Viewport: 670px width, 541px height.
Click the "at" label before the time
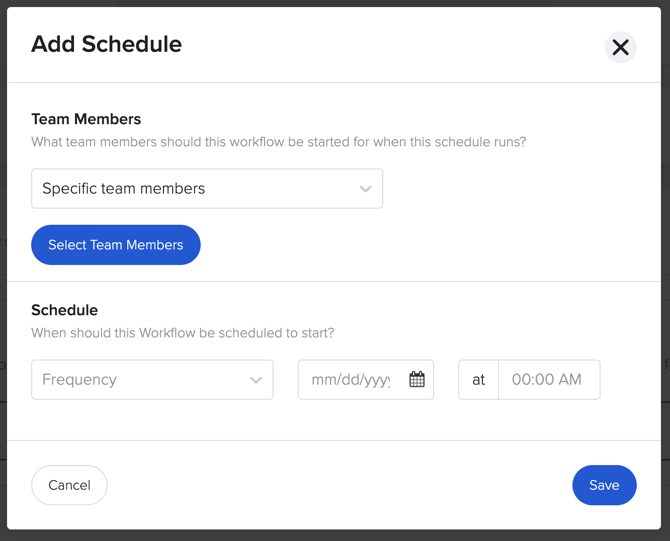pos(479,379)
